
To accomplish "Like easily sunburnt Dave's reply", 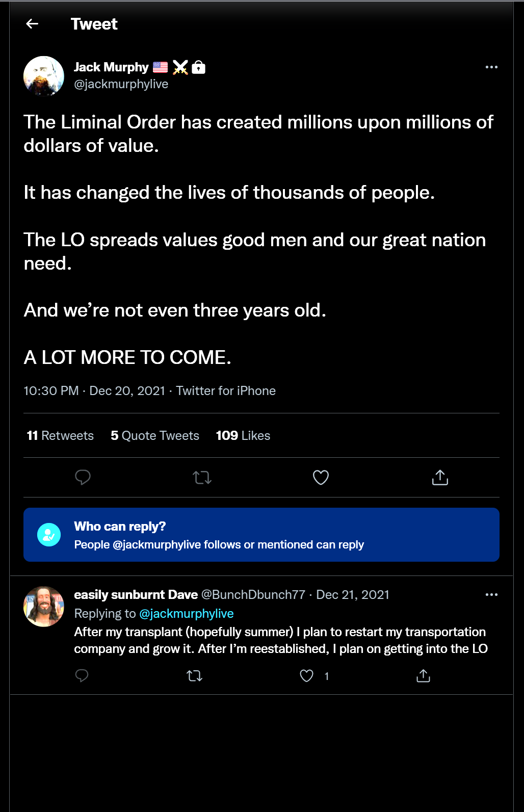I will pyautogui.click(x=306, y=676).
